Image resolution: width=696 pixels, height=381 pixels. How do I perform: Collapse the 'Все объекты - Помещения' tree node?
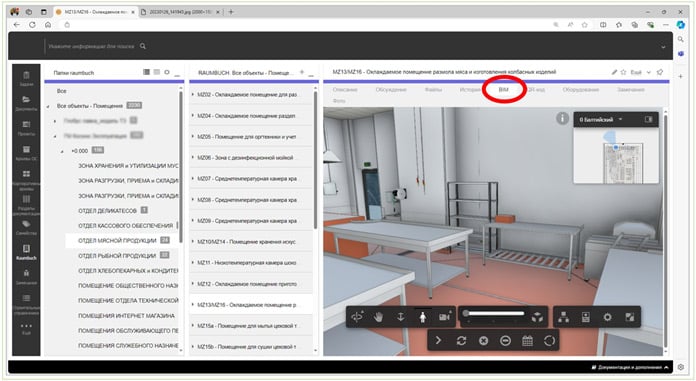(48, 106)
